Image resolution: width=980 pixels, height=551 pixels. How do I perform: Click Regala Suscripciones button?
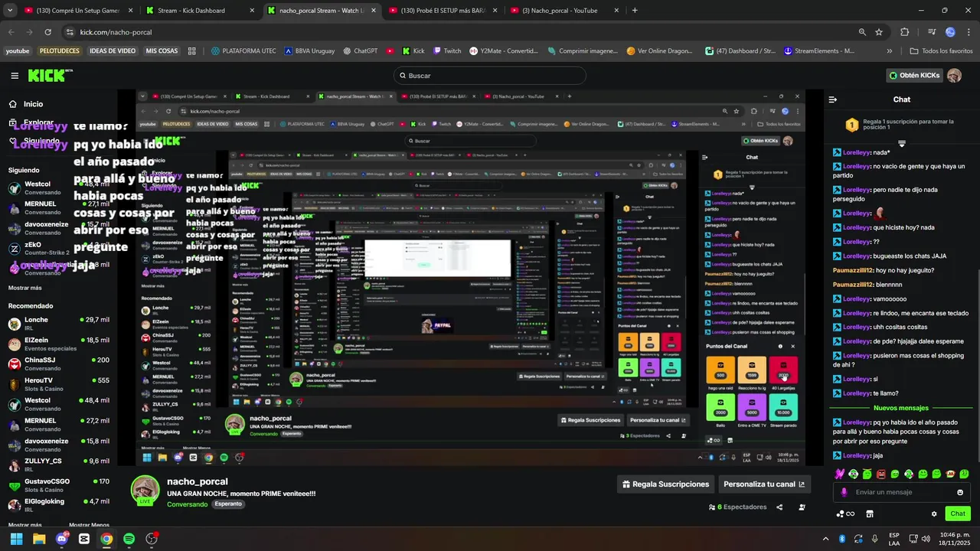(x=665, y=484)
